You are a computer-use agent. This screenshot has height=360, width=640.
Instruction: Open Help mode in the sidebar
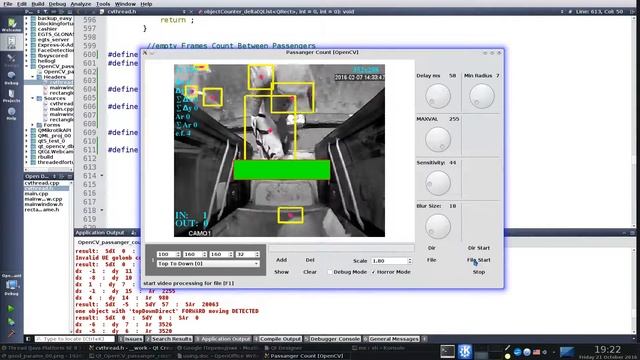click(11, 113)
